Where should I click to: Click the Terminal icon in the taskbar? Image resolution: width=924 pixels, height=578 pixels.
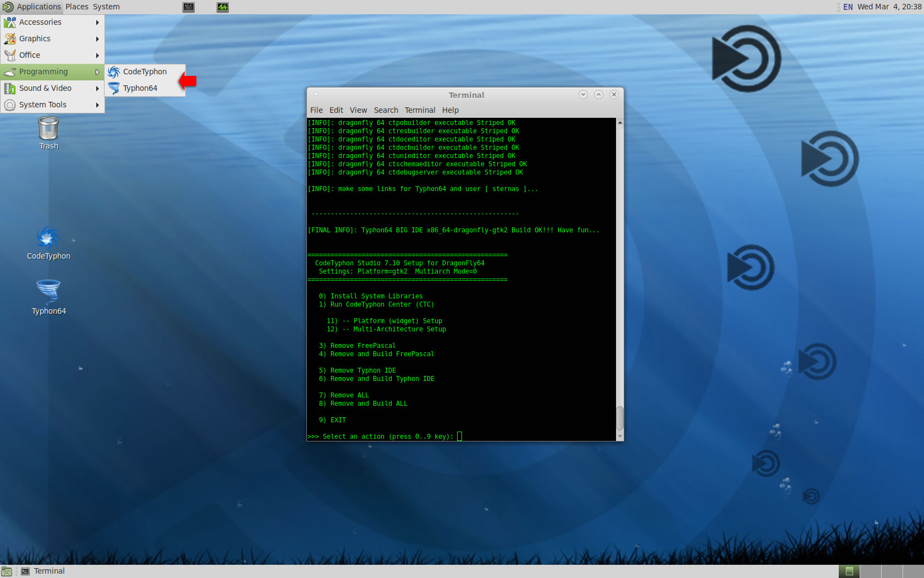point(25,571)
